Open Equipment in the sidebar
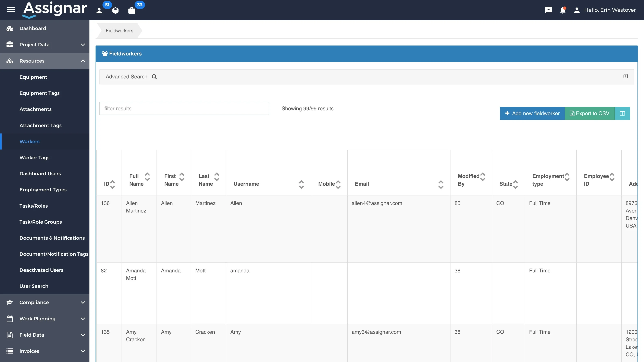This screenshot has width=644, height=362. 45,77
